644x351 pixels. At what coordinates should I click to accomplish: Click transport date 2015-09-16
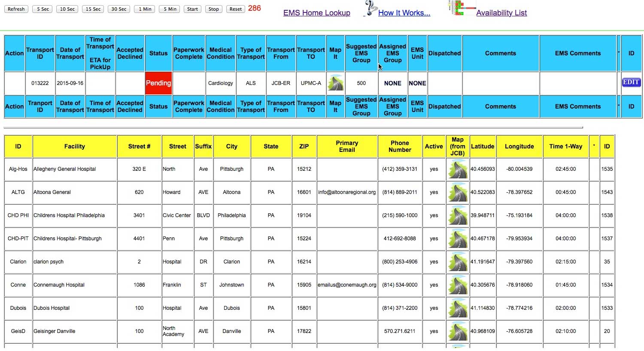click(x=70, y=83)
